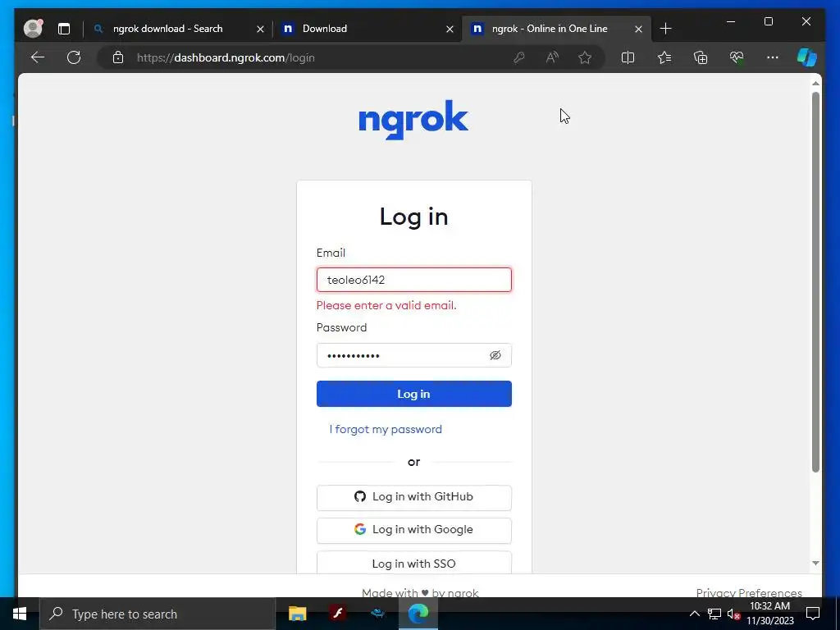Select Microsoft Edge in the taskbar
Image resolution: width=840 pixels, height=630 pixels.
[x=418, y=614]
